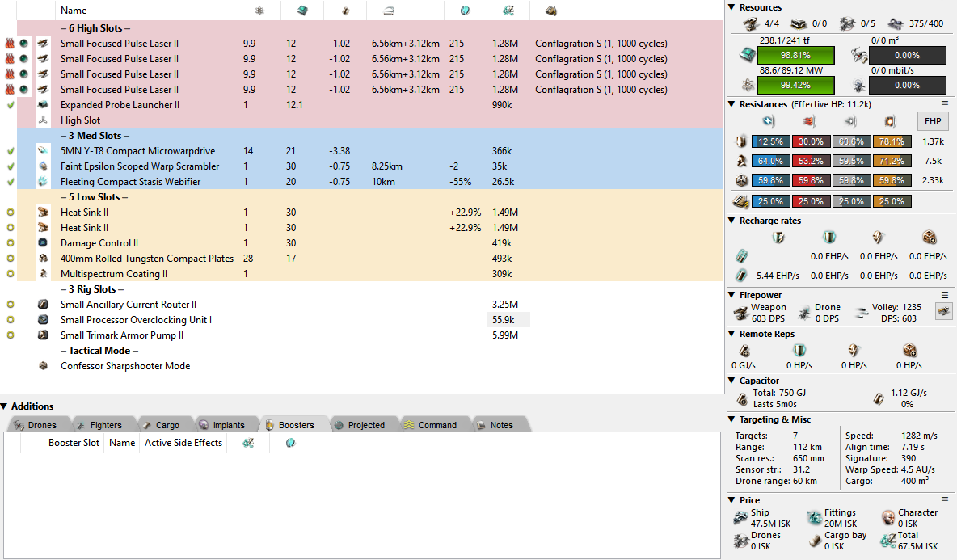Click the Name column header
The width and height of the screenshot is (957, 560).
pyautogui.click(x=74, y=11)
